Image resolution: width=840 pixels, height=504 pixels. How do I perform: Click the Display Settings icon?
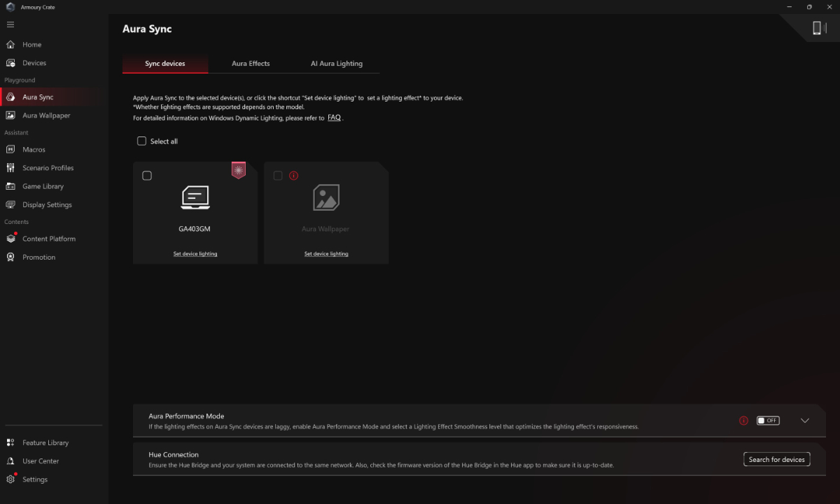tap(10, 205)
